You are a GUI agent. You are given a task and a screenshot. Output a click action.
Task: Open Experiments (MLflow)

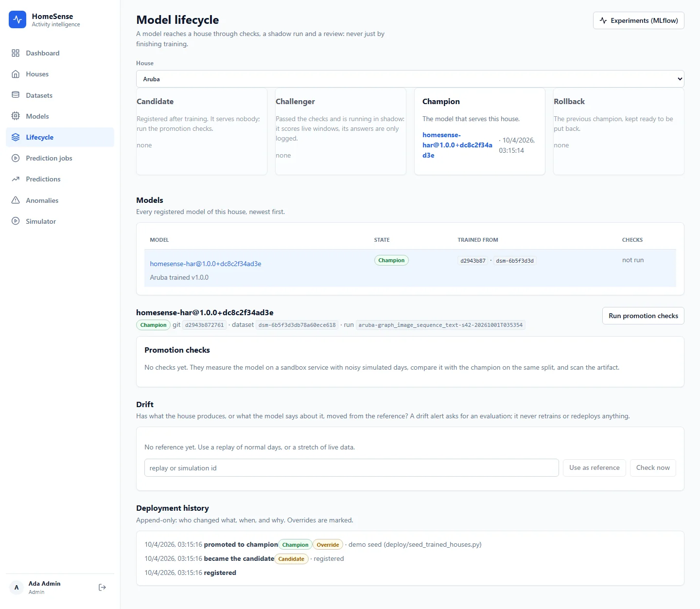pos(638,20)
